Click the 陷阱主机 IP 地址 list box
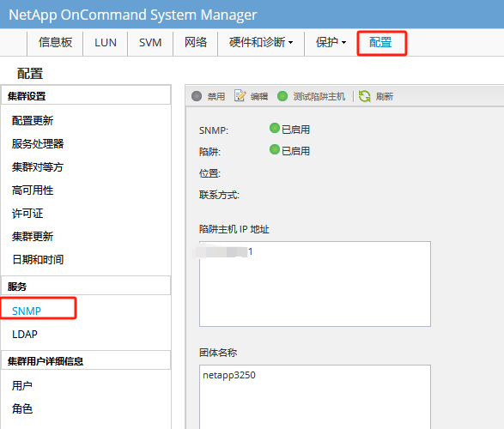 (315, 284)
